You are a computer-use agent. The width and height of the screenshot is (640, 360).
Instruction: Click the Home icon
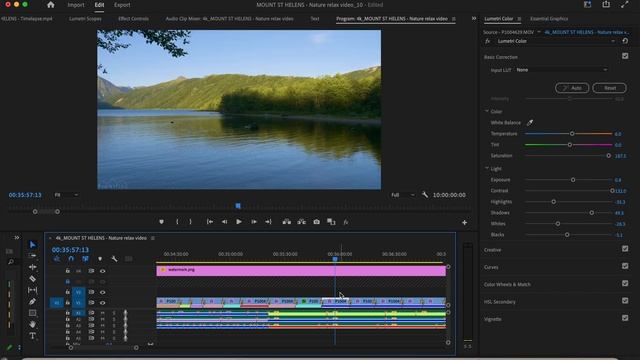point(51,5)
